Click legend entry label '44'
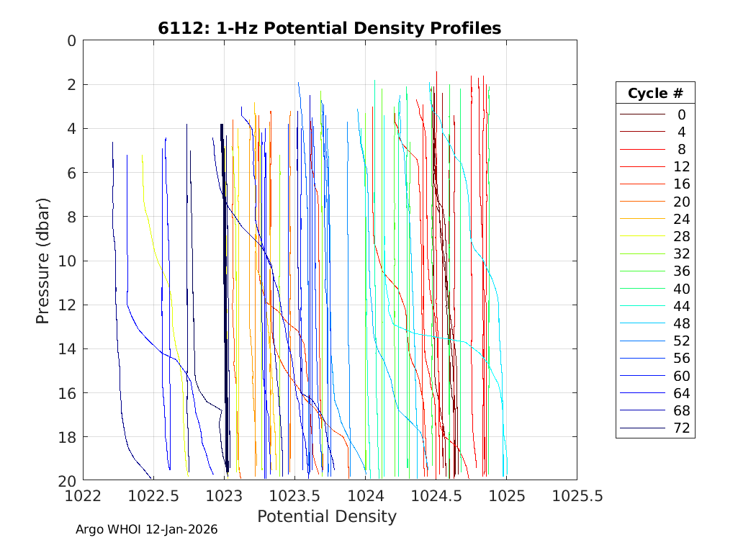756x540 pixels. 681,306
